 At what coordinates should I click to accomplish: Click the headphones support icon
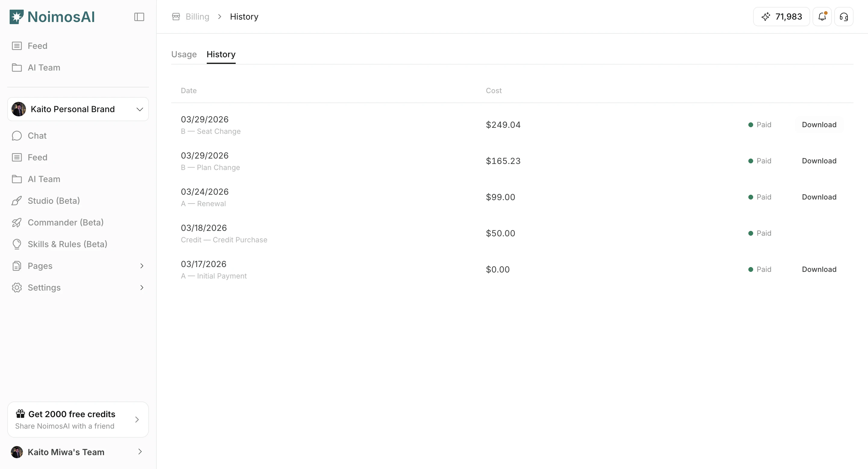point(844,17)
